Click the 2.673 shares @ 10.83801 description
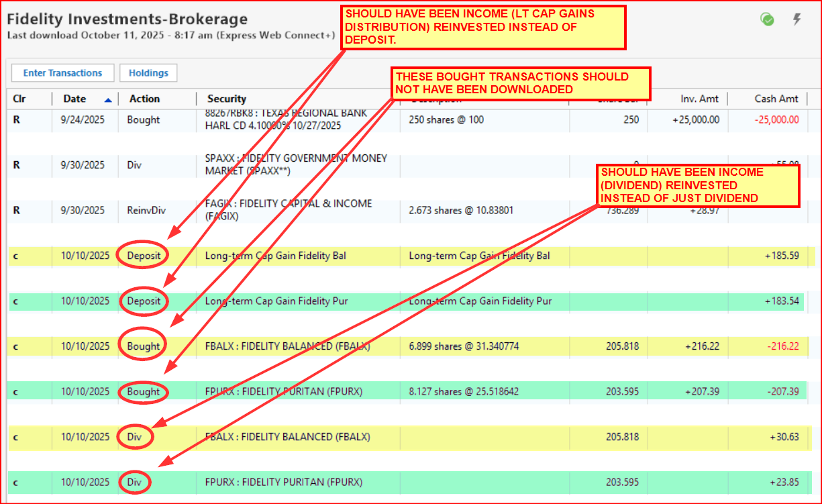822x504 pixels. (x=461, y=210)
